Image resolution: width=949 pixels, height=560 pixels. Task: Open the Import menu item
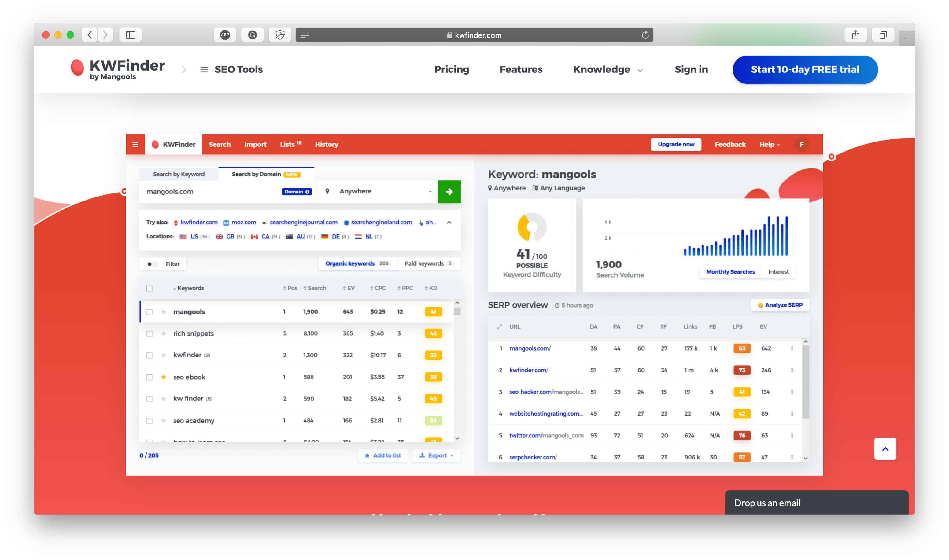255,145
